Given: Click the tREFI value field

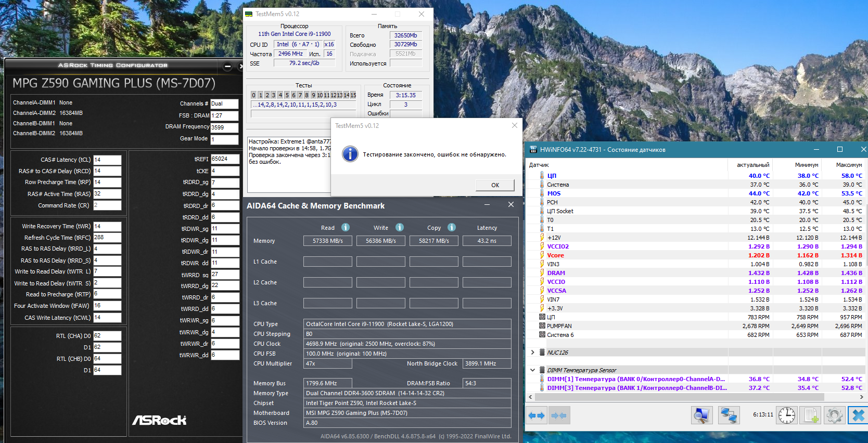Looking at the screenshot, I should [x=225, y=159].
